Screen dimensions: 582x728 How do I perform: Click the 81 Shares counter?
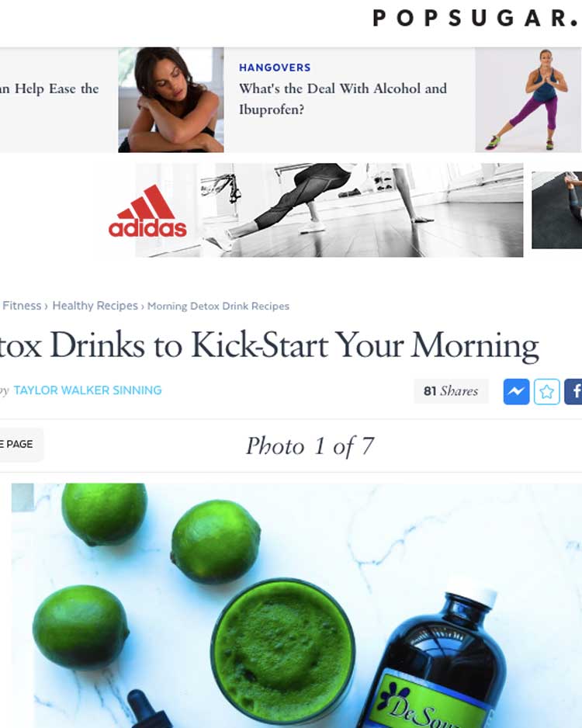coord(451,391)
